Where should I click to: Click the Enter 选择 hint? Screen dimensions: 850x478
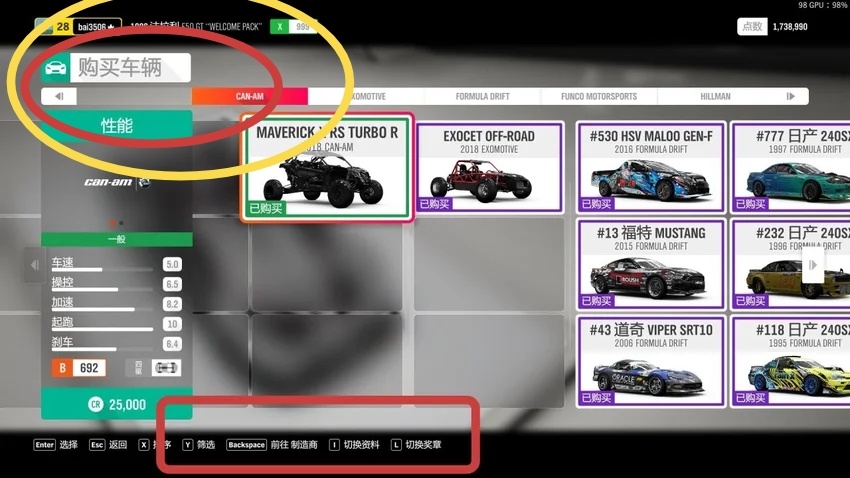(56, 445)
